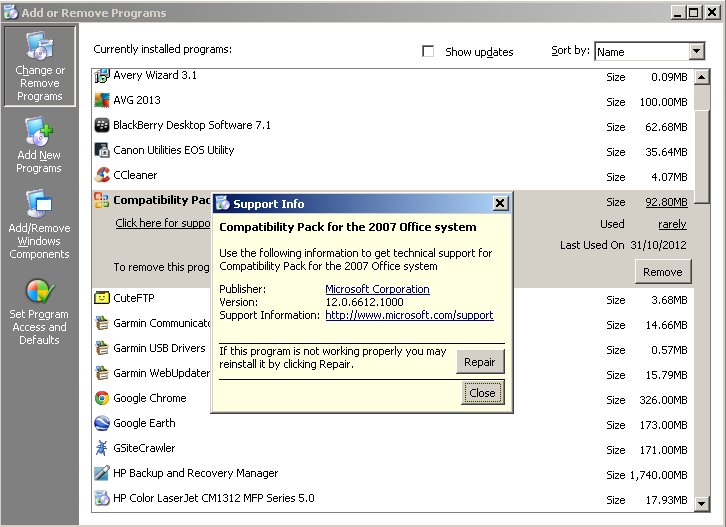Screen dimensions: 726x527
Task: Click the Add or Remove Programs title icon
Action: click(x=10, y=13)
